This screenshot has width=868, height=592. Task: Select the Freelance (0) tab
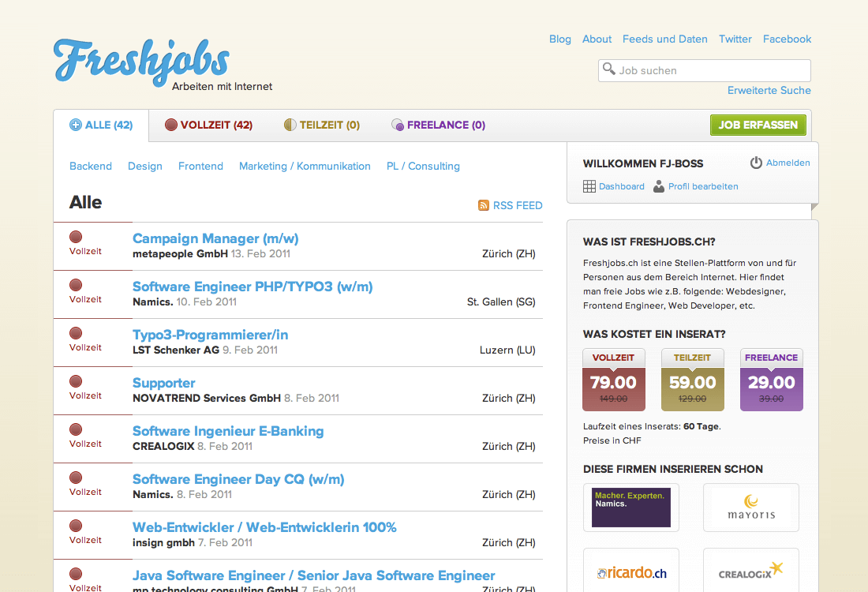coord(438,125)
